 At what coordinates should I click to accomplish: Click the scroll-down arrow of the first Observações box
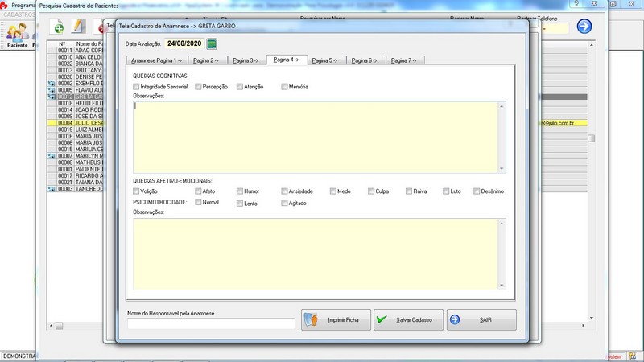[502, 168]
